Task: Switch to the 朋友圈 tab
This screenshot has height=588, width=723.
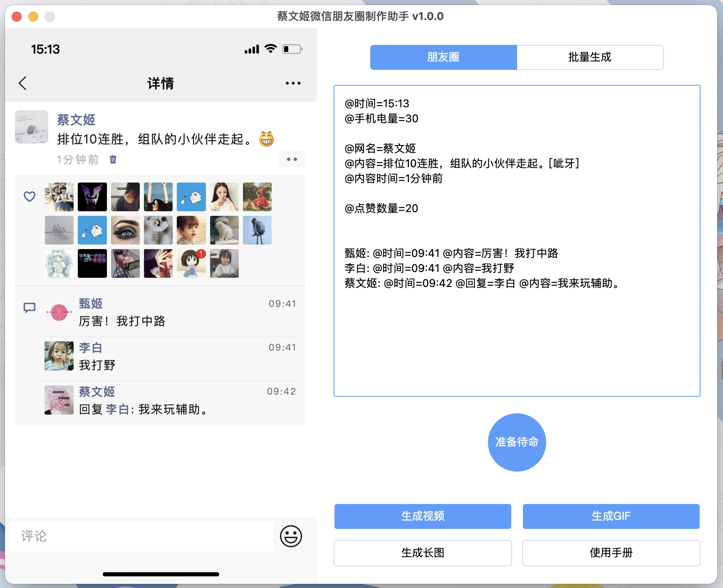Action: pos(443,57)
